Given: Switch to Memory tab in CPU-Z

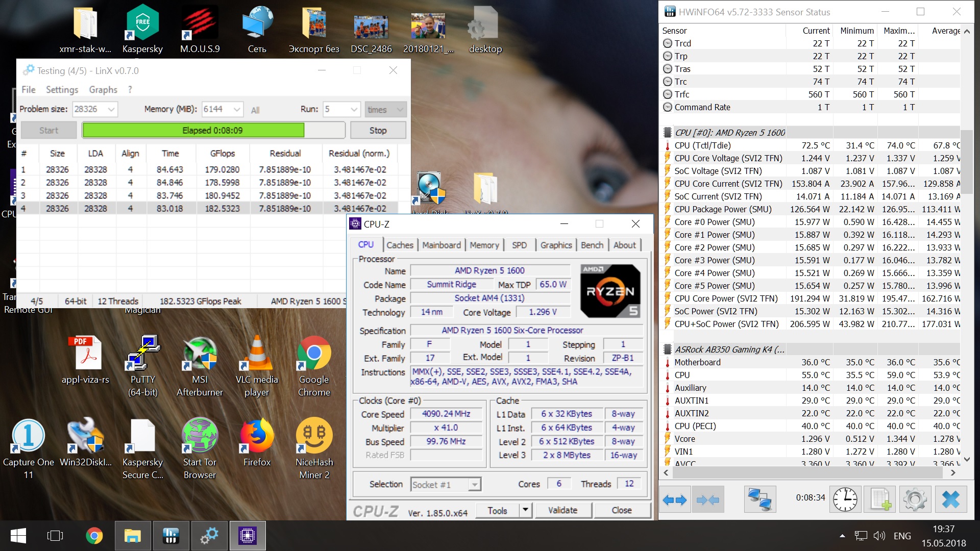Looking at the screenshot, I should [x=484, y=245].
